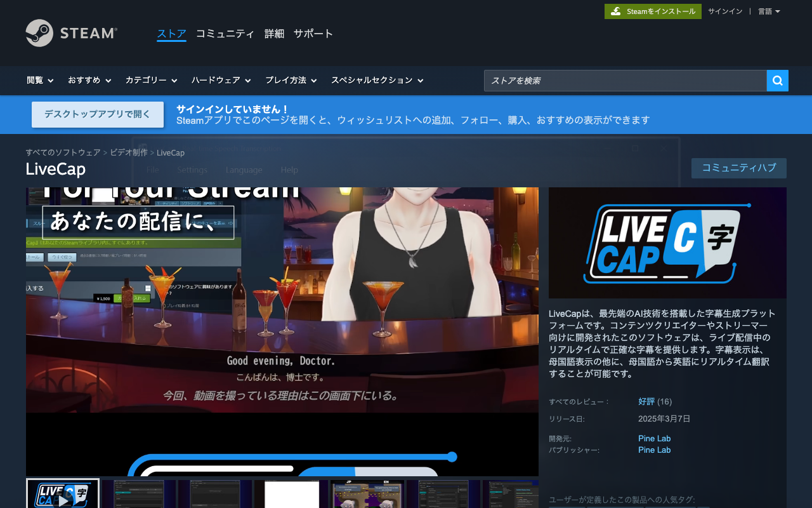Click the LiveCap page title
Image resolution: width=812 pixels, height=508 pixels.
(56, 170)
